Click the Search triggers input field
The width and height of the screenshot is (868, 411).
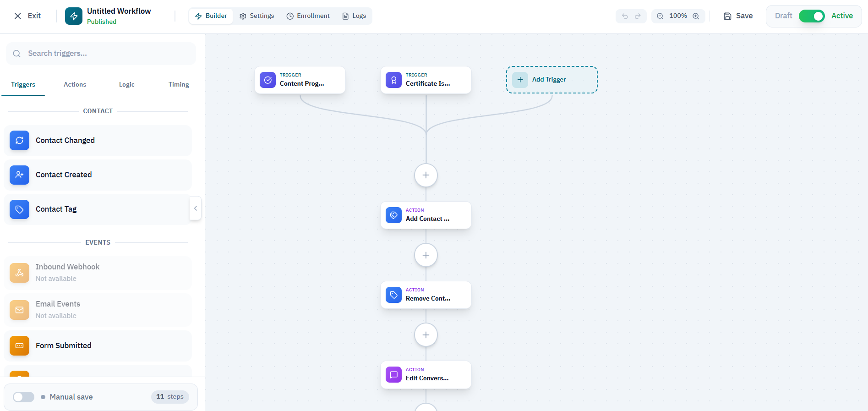(x=101, y=54)
